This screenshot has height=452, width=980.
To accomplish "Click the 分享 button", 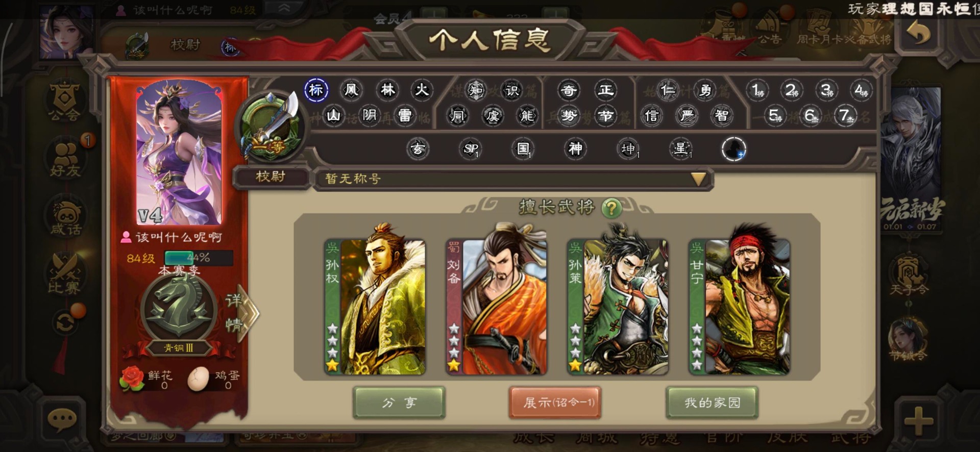I will coord(399,403).
